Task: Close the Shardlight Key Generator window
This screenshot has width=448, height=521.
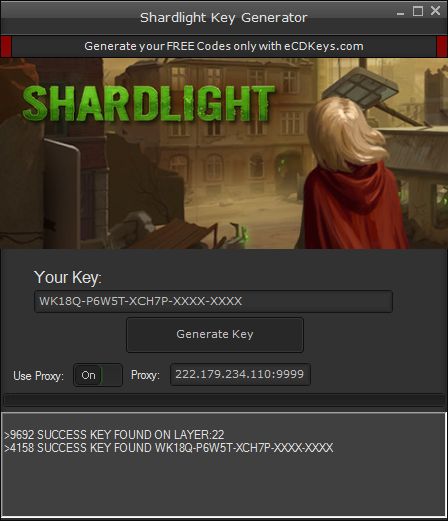Action: [x=435, y=11]
